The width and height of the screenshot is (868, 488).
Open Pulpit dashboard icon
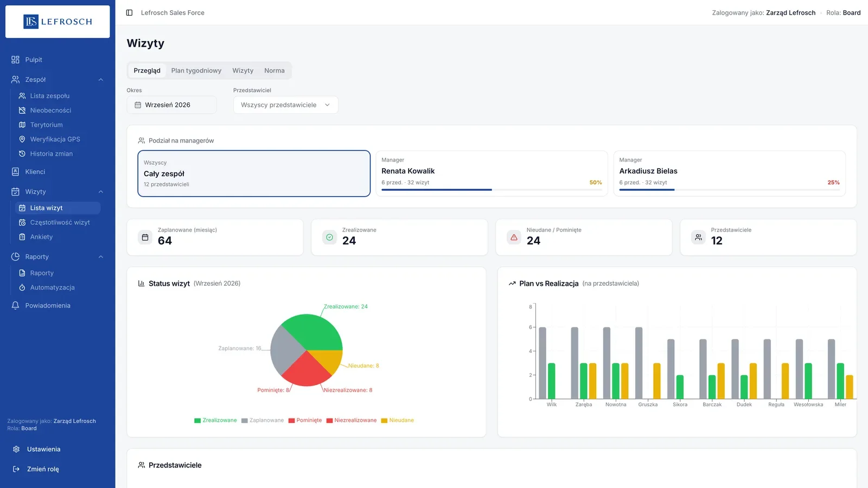(x=15, y=60)
